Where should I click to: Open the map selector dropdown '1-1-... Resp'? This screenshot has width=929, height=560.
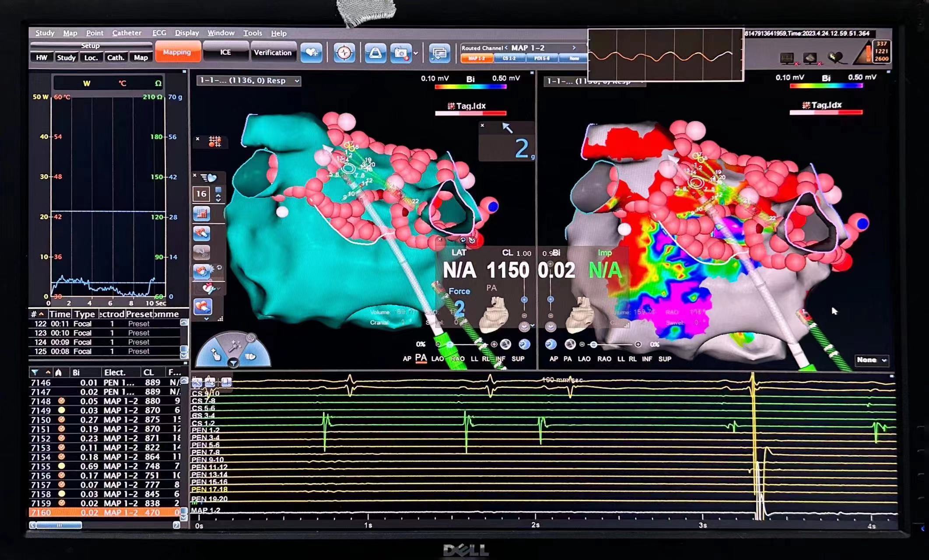[x=249, y=80]
